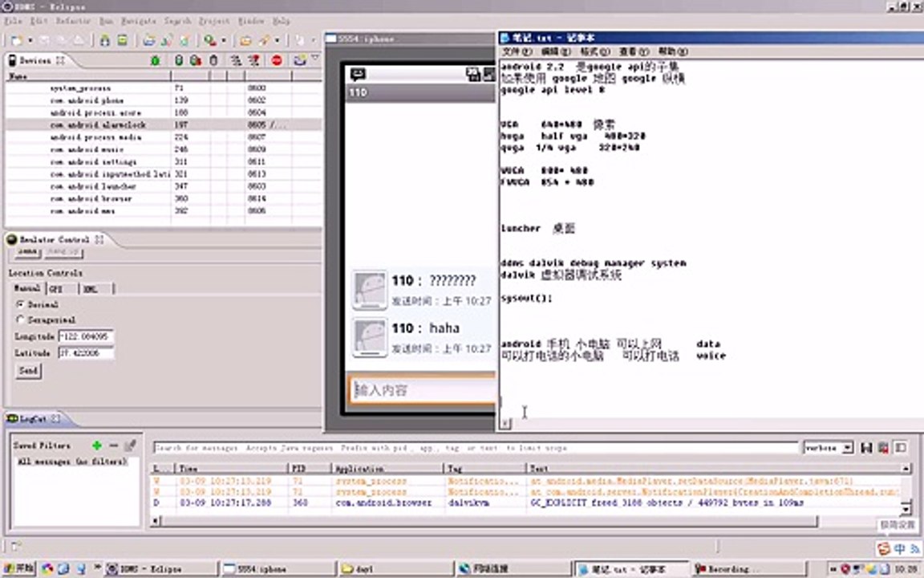Clear the LogCat log icon
Image resolution: width=924 pixels, height=578 pixels.
pos(883,448)
